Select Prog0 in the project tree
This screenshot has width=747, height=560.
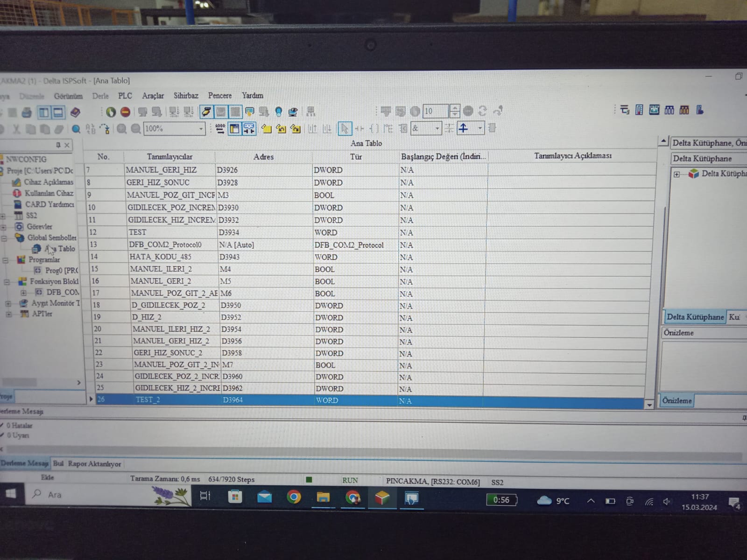coord(61,270)
